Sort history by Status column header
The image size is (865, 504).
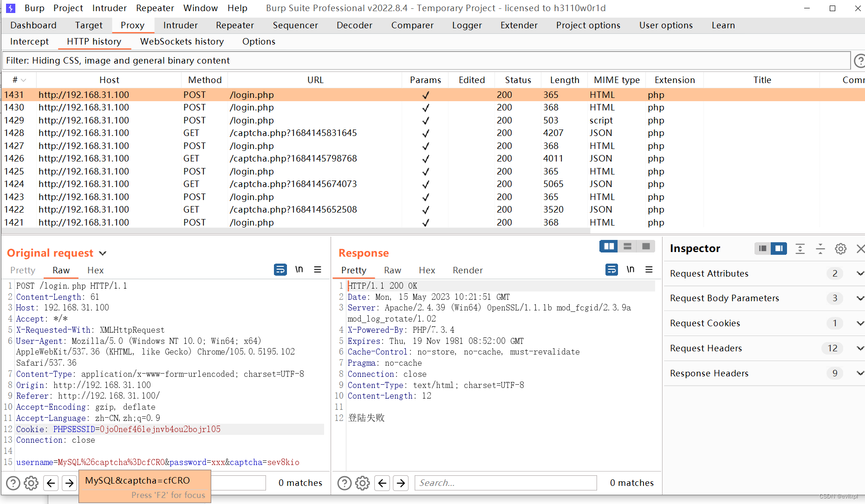tap(518, 80)
